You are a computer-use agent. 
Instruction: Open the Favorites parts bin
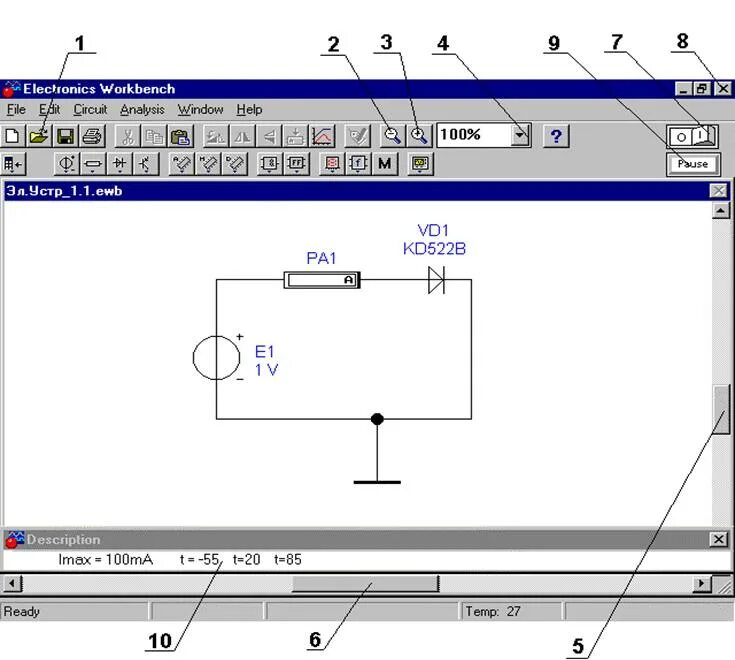[x=13, y=164]
